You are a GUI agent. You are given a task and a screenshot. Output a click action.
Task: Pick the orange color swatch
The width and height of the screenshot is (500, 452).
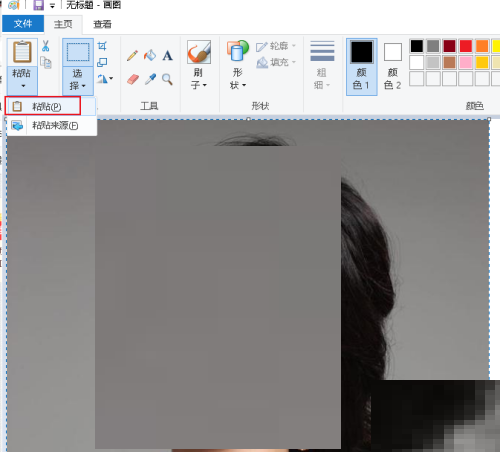[x=482, y=46]
